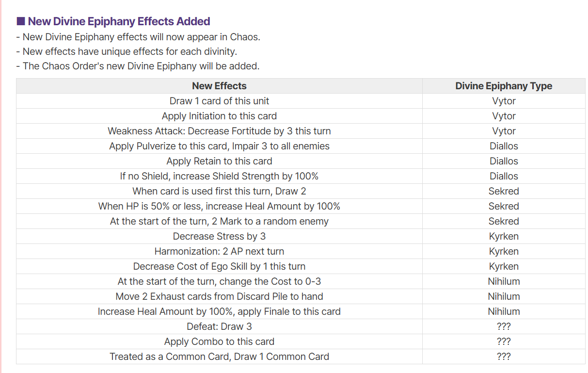Image resolution: width=588 pixels, height=373 pixels.
Task: Click "Nihilum" in the Finale row
Action: pyautogui.click(x=504, y=311)
